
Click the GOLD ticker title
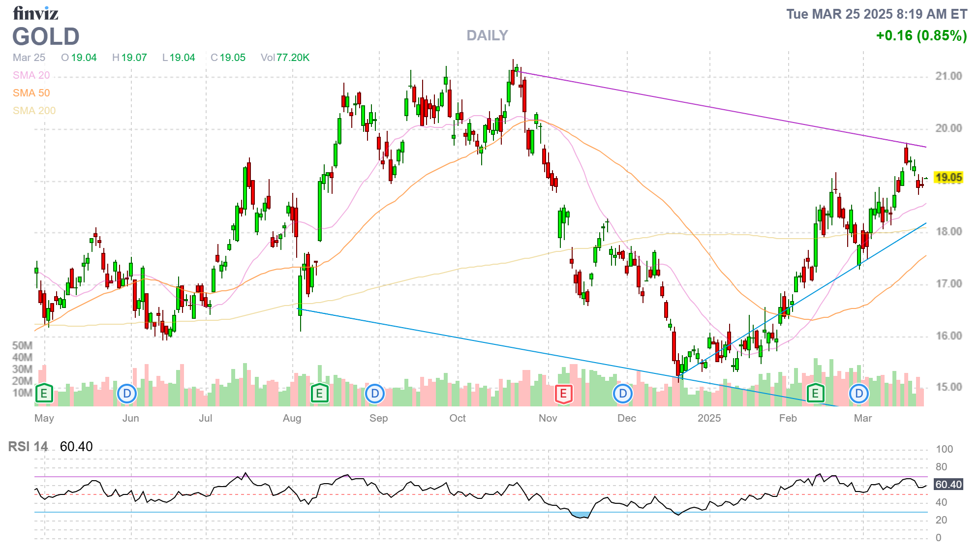click(x=46, y=37)
